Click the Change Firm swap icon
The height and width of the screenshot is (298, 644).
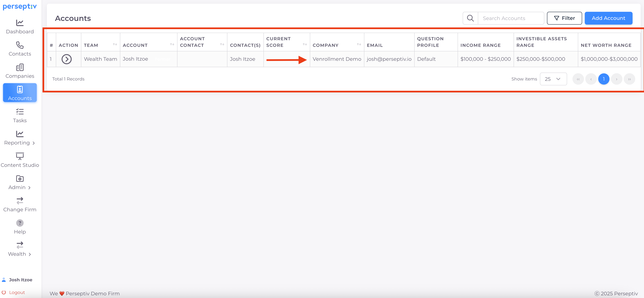coord(20,201)
